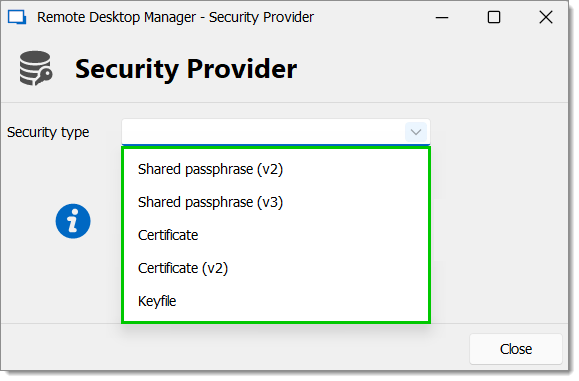Screen dimensions: 579x381
Task: Click the Security Provider heading text
Action: click(x=186, y=69)
